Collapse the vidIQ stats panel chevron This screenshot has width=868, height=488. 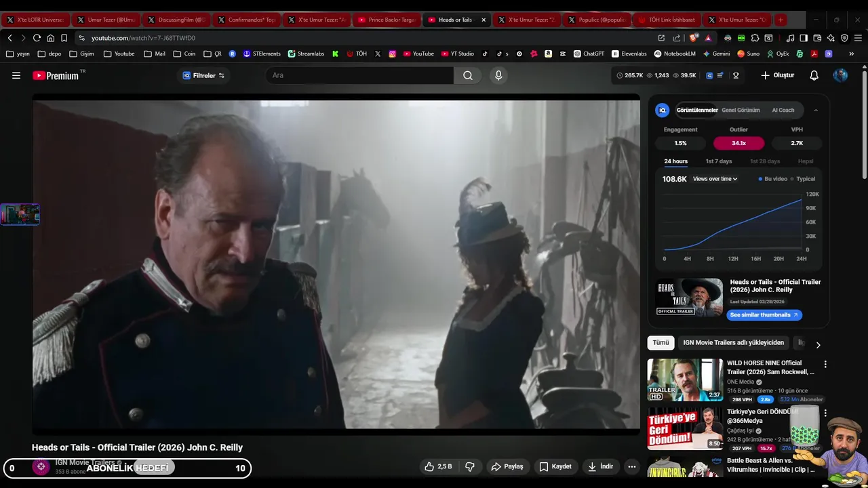[x=816, y=110]
